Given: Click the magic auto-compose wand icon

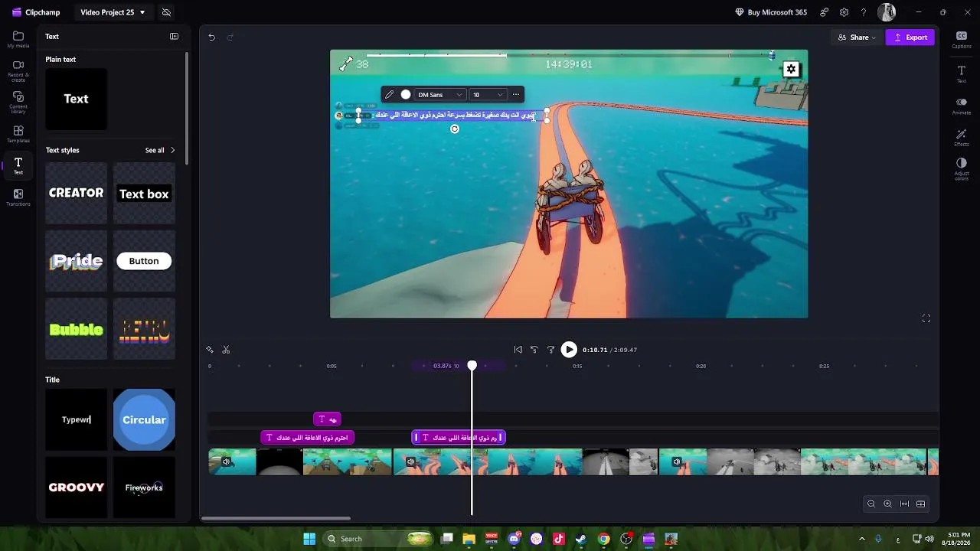Looking at the screenshot, I should click(210, 350).
